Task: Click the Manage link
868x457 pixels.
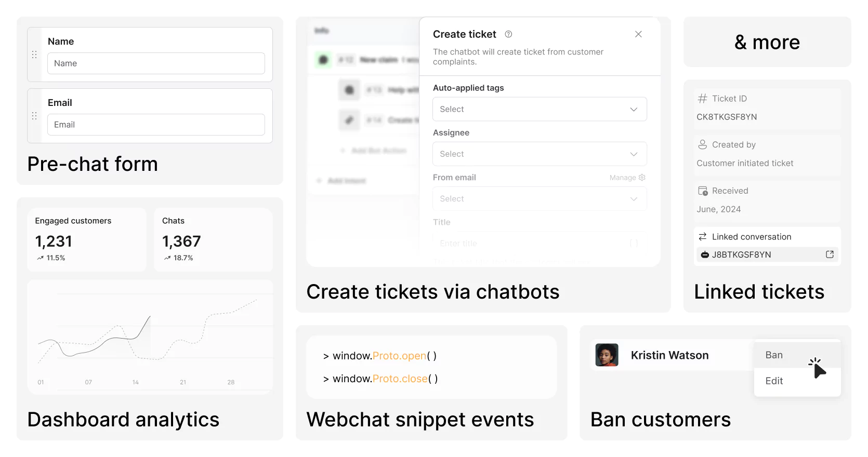Action: coord(623,178)
